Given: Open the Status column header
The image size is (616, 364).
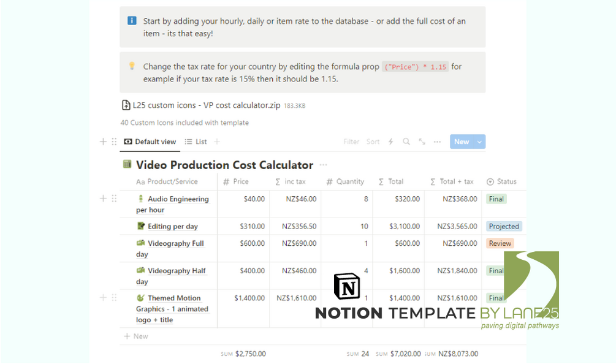Looking at the screenshot, I should 501,181.
